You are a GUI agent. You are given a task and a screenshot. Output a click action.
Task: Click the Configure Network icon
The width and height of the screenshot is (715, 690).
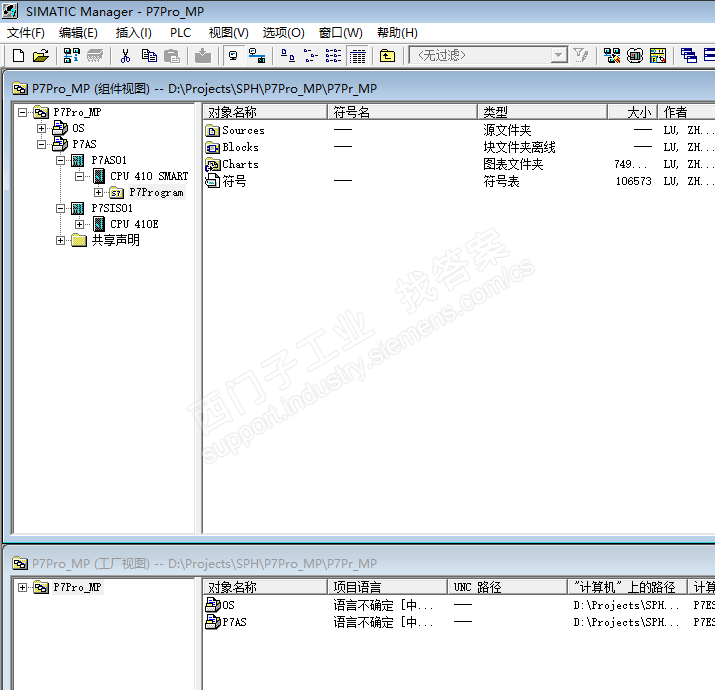tap(612, 56)
